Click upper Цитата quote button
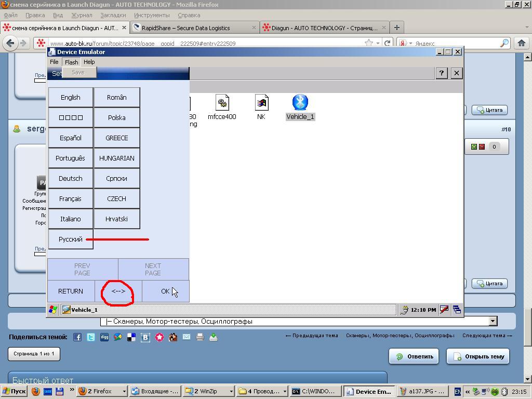The height and width of the screenshot is (399, 532). point(489,110)
